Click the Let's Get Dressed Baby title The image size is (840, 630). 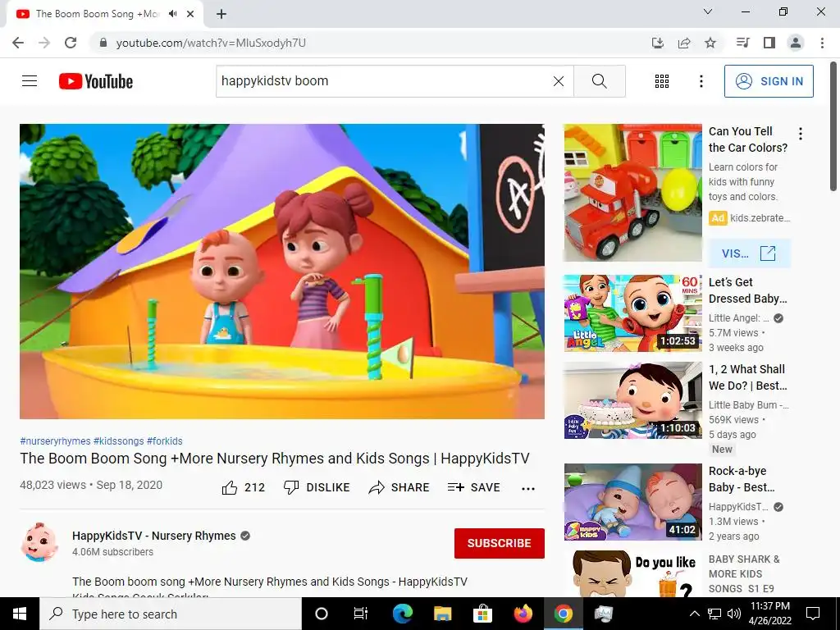pyautogui.click(x=748, y=290)
